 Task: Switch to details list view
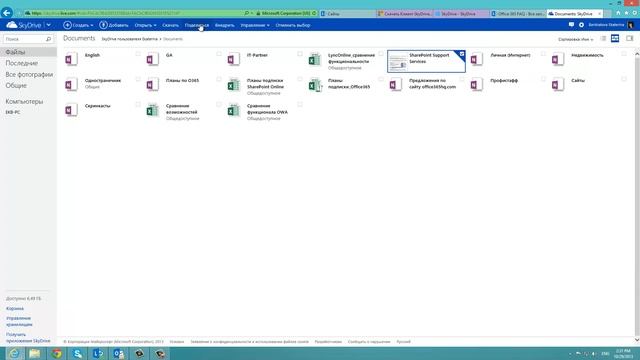[x=603, y=38]
